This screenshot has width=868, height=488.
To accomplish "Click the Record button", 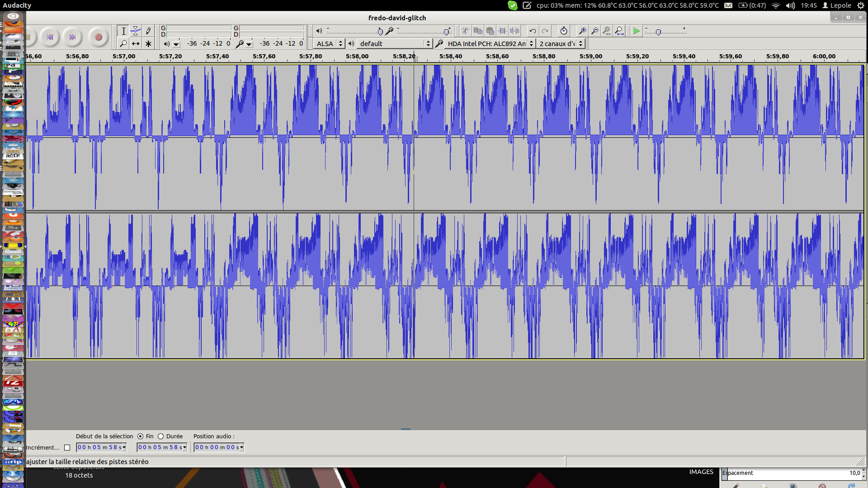I will tap(98, 37).
